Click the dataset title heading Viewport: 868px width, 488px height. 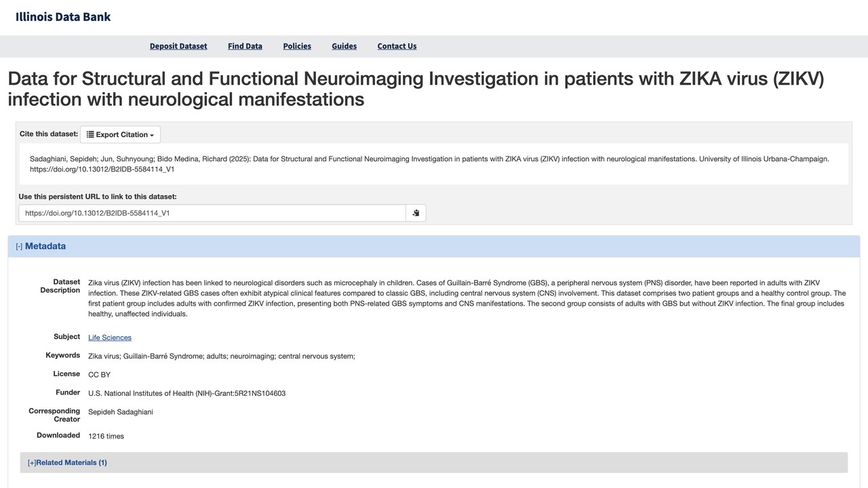[x=416, y=89]
